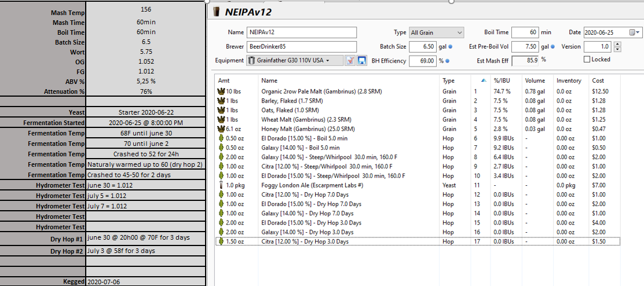Viewport: 644px width, 286px height.
Task: Click spreadsheet cell july 5 = 1.012
Action: [146, 195]
